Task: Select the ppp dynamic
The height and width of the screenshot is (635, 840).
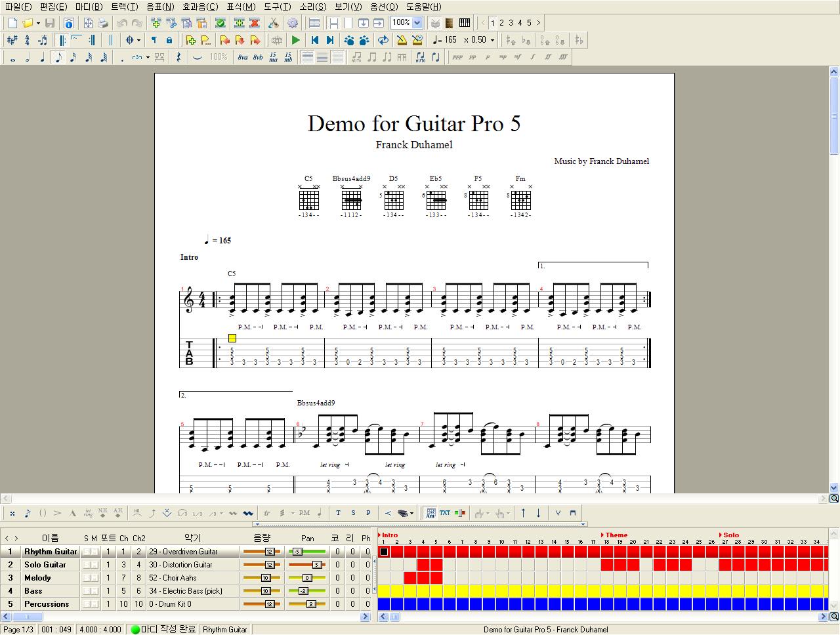Action: [x=457, y=58]
